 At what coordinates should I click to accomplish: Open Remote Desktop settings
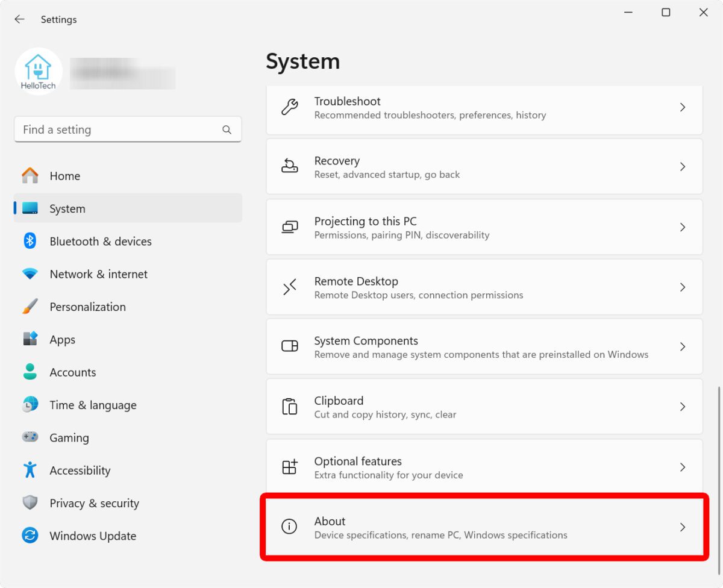[x=483, y=287]
